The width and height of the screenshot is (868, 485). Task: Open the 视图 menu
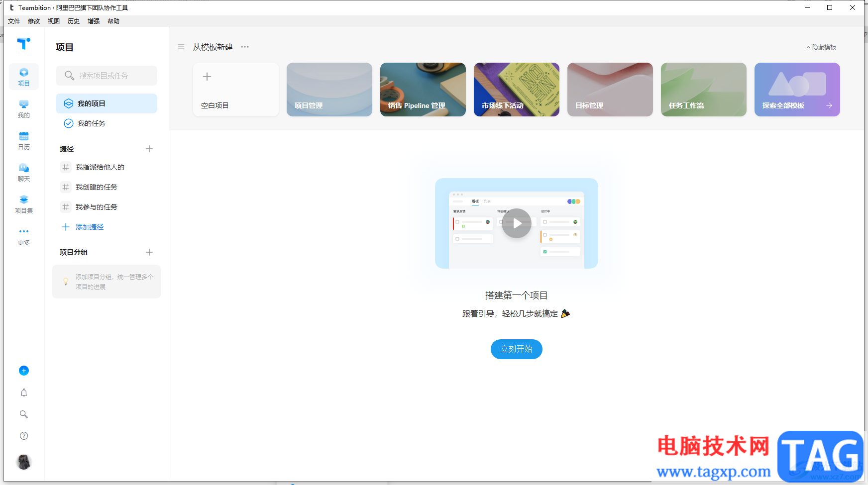tap(54, 21)
